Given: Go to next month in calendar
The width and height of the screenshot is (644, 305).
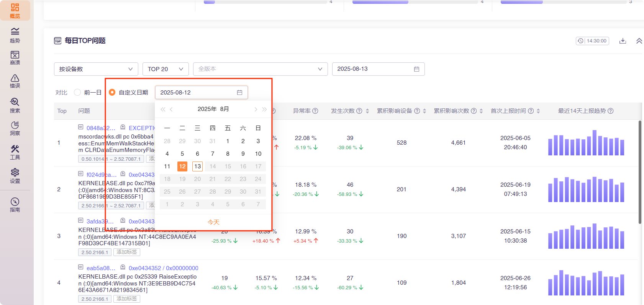Looking at the screenshot, I should click(256, 109).
